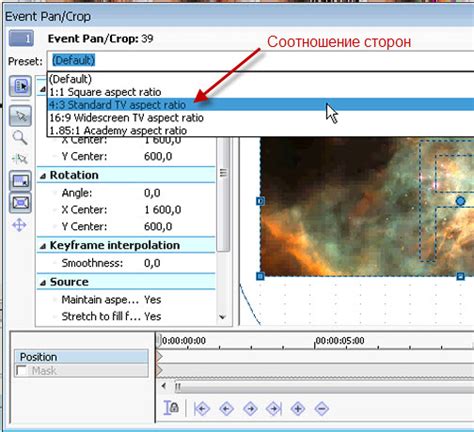This screenshot has height=432, width=474.
Task: Go to Previous Keyframe button
Action: coord(226,409)
